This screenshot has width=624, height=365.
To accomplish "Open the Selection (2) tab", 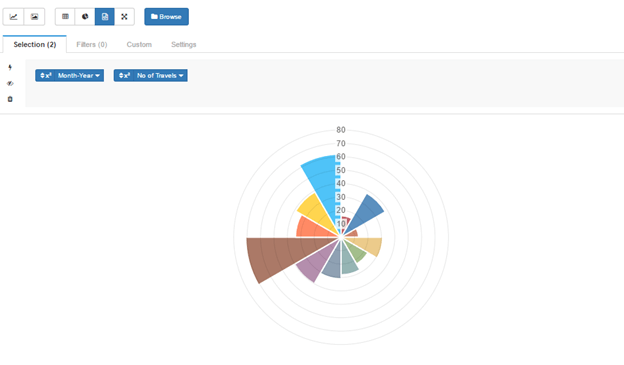I will (x=35, y=44).
